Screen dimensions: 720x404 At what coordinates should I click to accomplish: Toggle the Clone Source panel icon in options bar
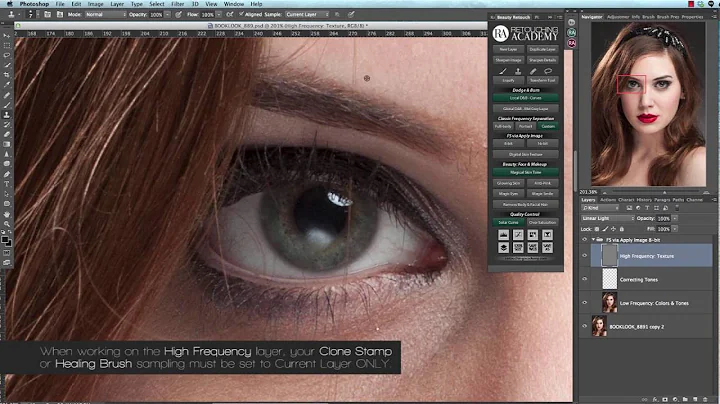tap(60, 15)
